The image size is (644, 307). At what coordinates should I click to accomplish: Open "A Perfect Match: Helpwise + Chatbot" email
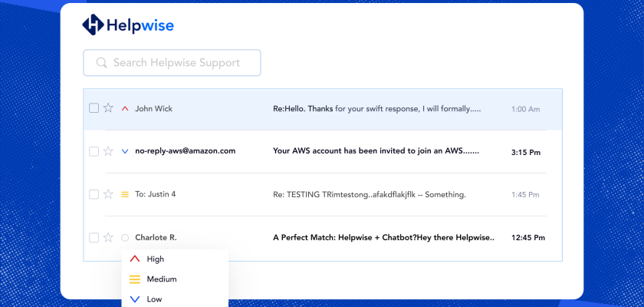[383, 238]
